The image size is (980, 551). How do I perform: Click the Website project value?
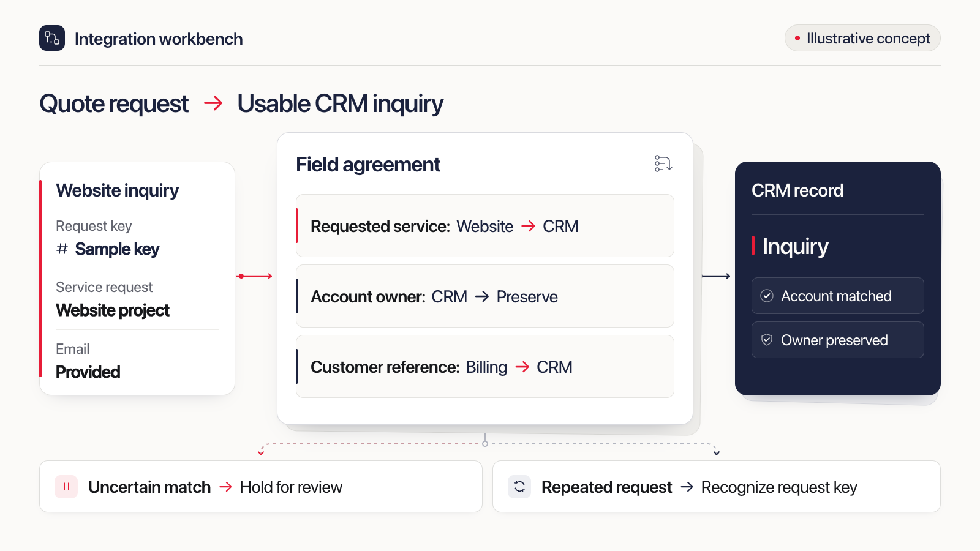tap(113, 310)
